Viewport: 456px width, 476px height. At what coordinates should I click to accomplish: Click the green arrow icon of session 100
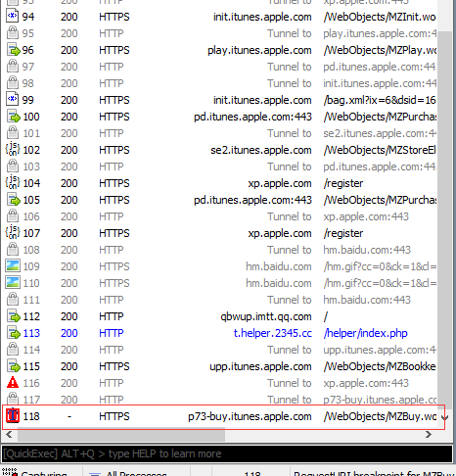13,117
